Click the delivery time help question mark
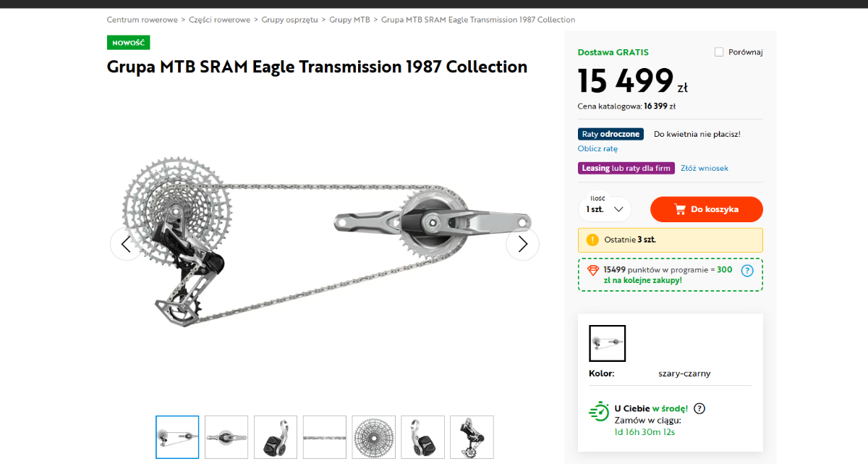Viewport: 868px width, 464px height. pos(699,408)
